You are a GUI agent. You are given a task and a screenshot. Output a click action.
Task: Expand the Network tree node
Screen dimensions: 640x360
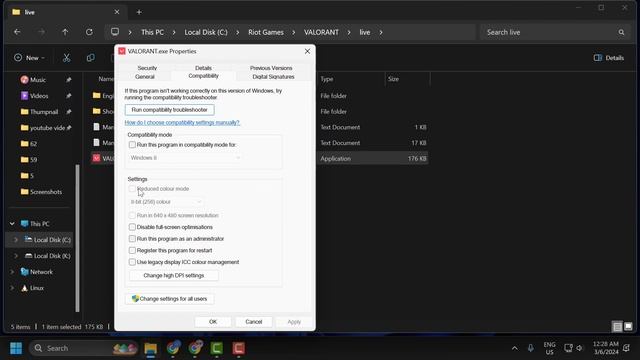12,272
